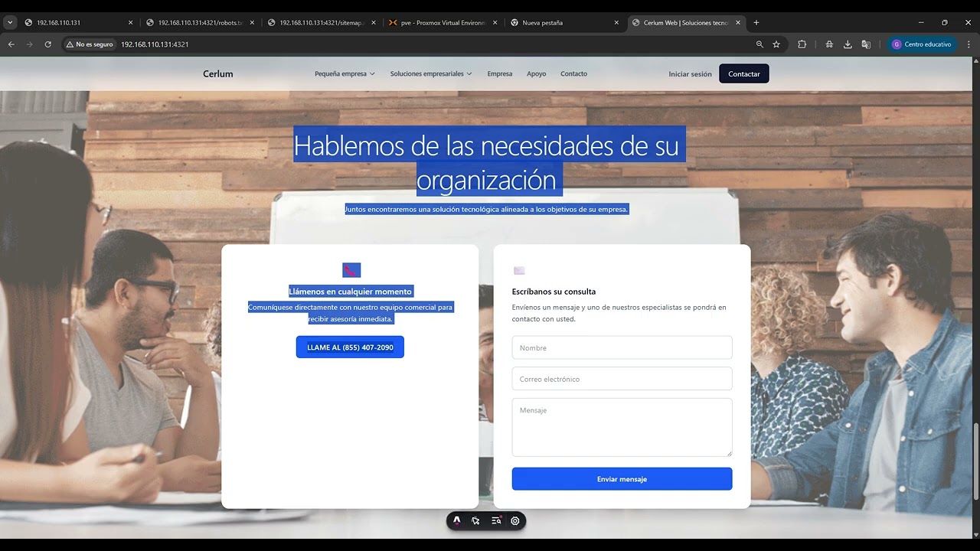Click heading 'Hablemos de las necesidades de su organización'
The image size is (980, 551).
[x=489, y=162]
